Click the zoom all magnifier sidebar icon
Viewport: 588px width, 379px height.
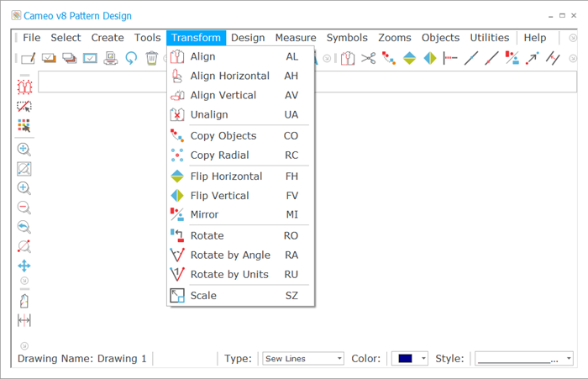(24, 150)
